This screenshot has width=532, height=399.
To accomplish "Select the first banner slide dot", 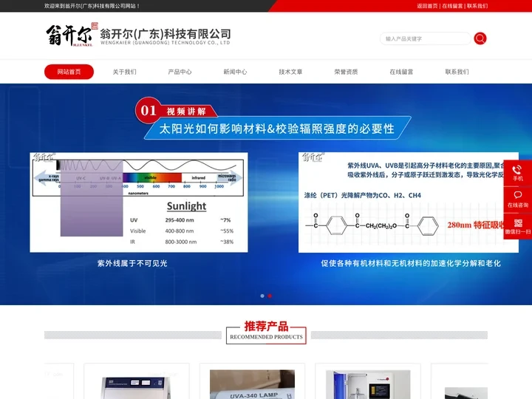I will coord(262,296).
